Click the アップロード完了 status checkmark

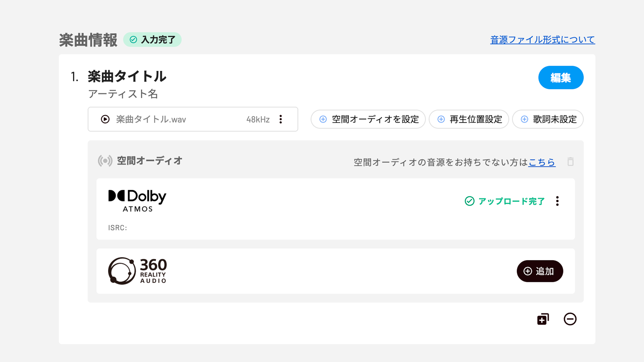[470, 201]
